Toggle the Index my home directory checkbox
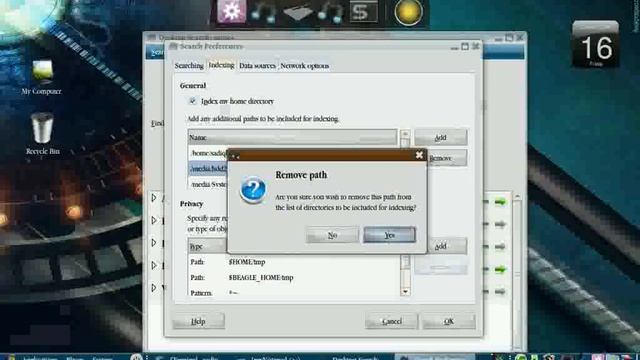640x360 pixels. 192,101
